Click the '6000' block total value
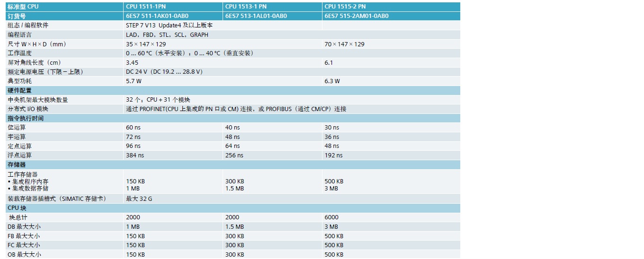This screenshot has width=644, height=259. [331, 217]
